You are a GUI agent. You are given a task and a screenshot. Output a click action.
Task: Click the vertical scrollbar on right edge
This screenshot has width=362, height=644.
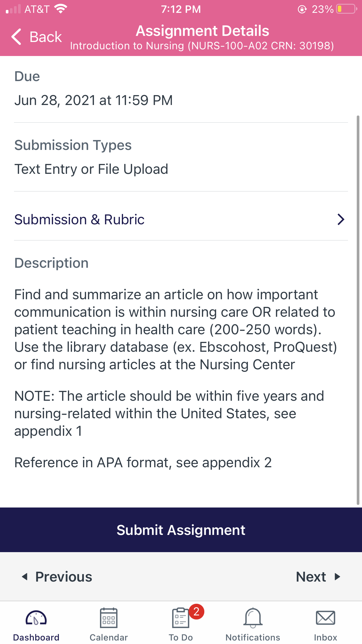[358, 310]
